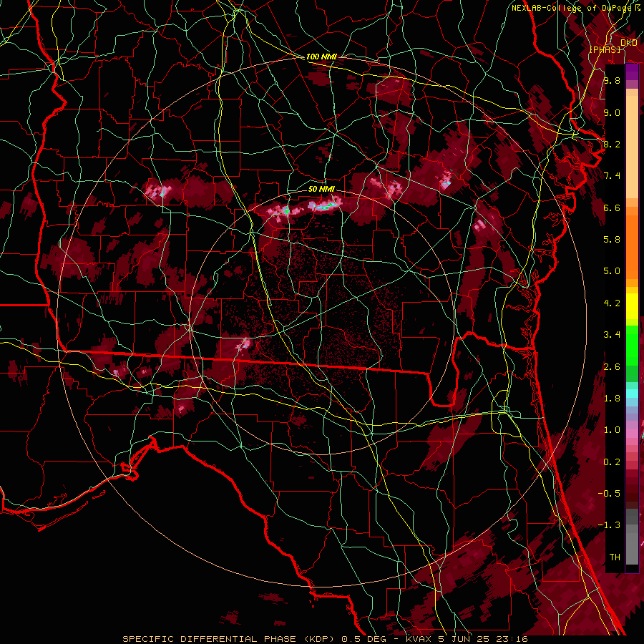Click the -1.3 value on the color scale
Screen dimensions: 644x644
pos(609,525)
